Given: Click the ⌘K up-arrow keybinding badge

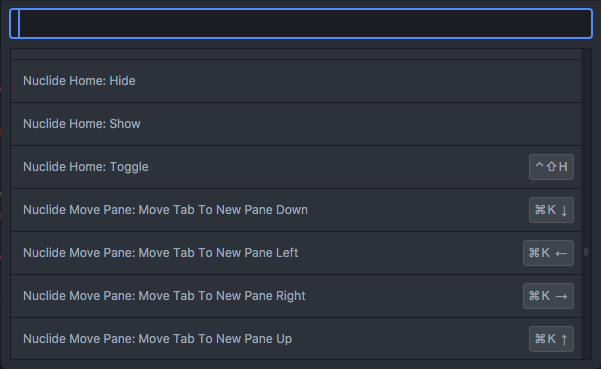Looking at the screenshot, I should pos(551,338).
